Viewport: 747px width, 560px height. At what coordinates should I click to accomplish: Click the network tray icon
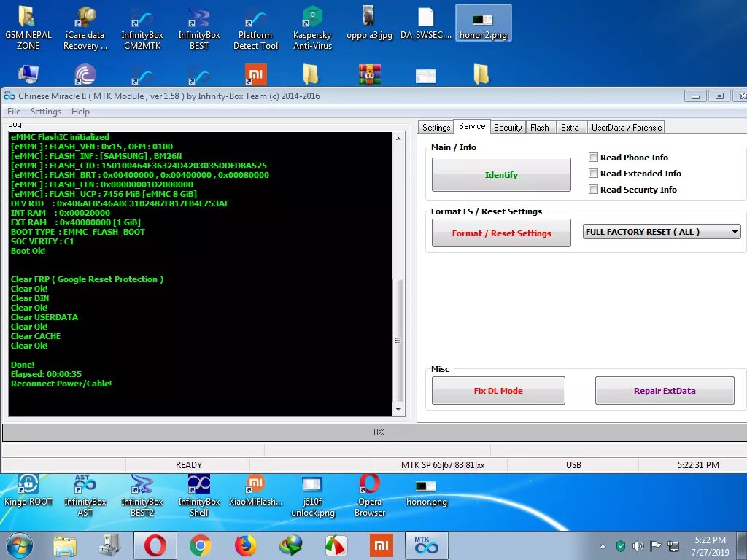click(673, 545)
